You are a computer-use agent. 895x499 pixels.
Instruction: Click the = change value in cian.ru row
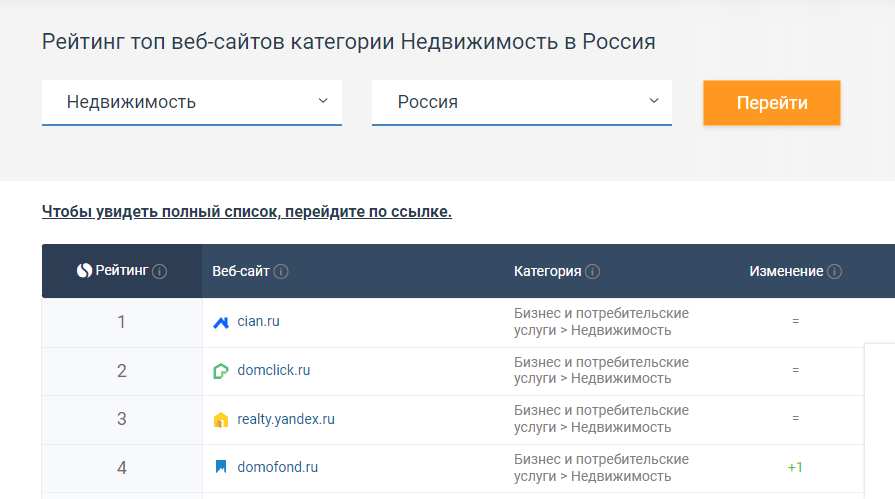795,321
